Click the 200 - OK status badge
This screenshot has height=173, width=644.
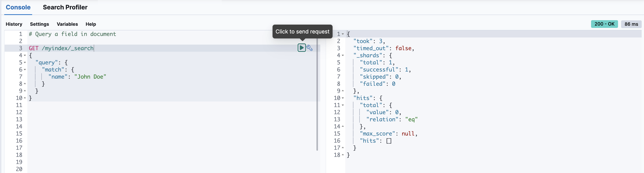pos(604,24)
